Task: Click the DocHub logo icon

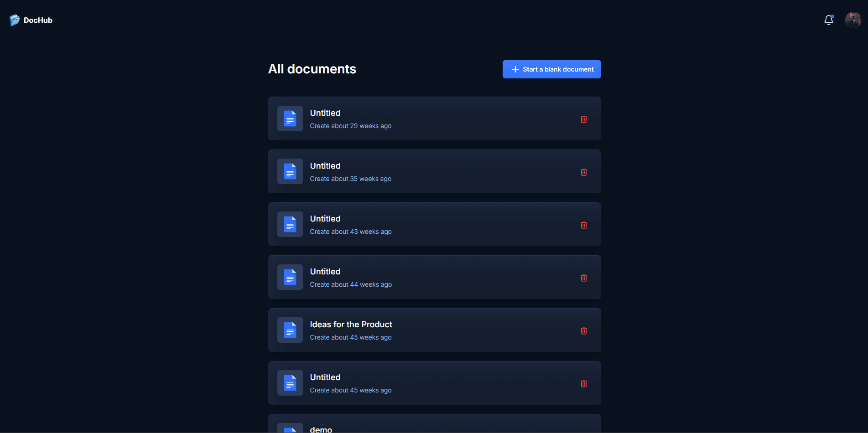Action: [x=15, y=20]
